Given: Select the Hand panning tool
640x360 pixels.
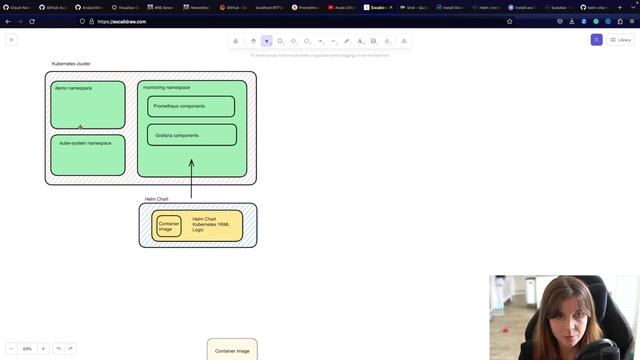Looking at the screenshot, I should (x=253, y=41).
